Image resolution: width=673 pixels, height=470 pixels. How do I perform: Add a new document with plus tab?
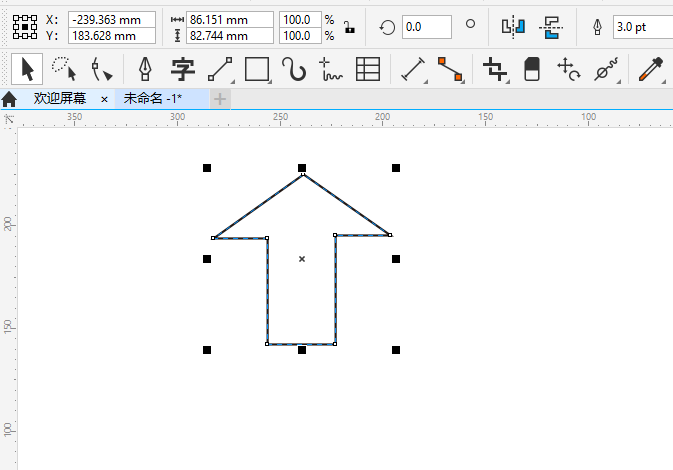[220, 99]
